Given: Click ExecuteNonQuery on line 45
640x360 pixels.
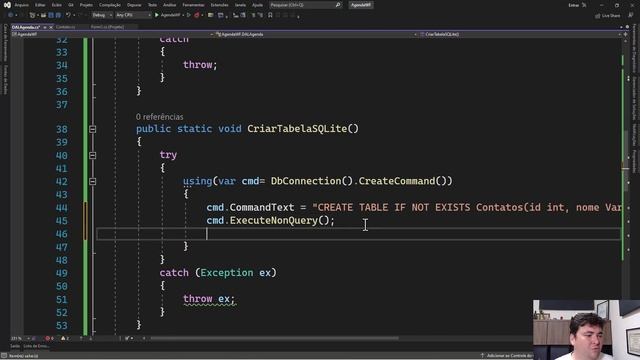Looking at the screenshot, I should [x=273, y=220].
